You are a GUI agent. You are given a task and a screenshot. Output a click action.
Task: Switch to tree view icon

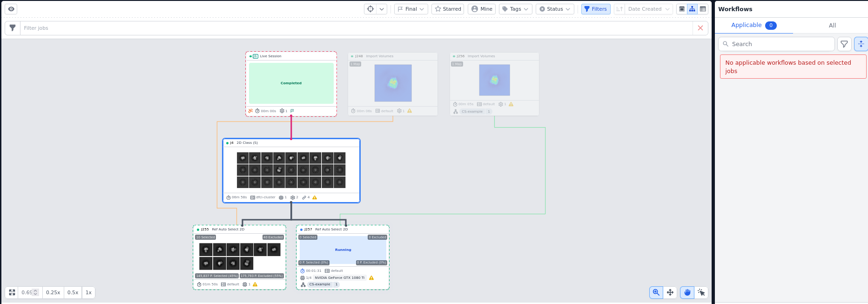692,9
